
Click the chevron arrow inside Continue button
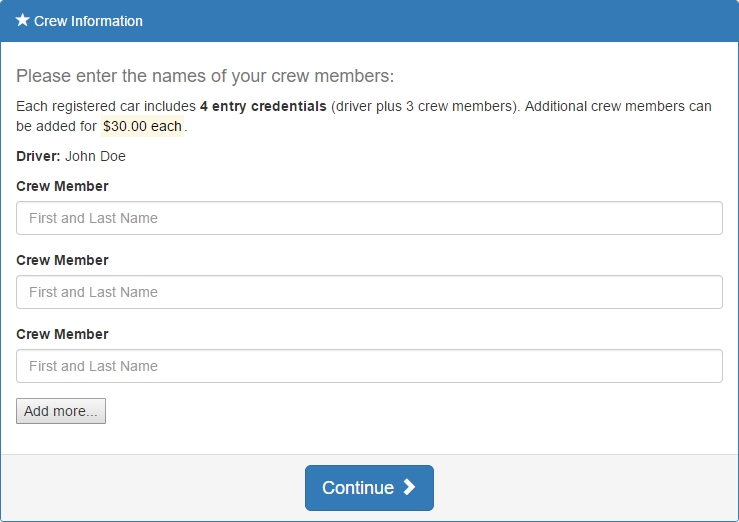[409, 487]
